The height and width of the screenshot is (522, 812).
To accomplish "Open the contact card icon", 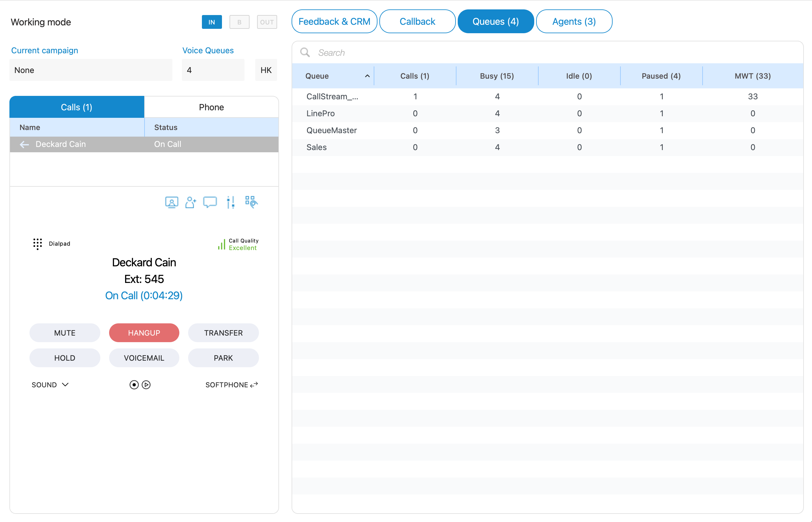I will 171,202.
